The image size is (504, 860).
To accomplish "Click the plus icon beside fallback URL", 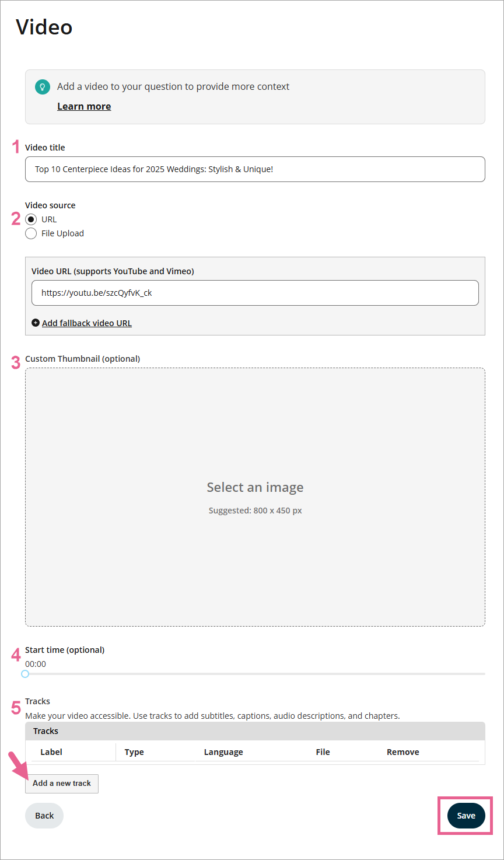I will coord(36,323).
